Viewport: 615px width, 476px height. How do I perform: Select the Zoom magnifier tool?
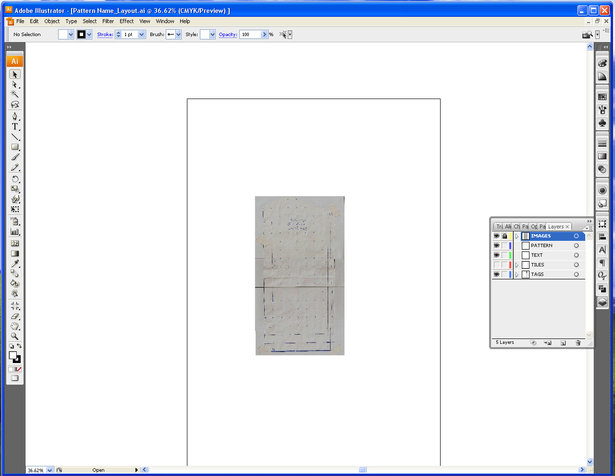coord(15,336)
